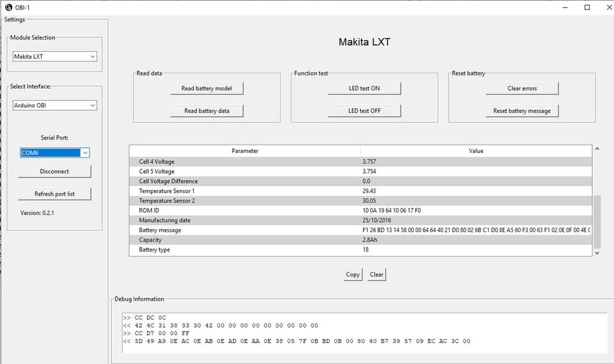Click Reset battery message button
The image size is (614, 364).
pyautogui.click(x=522, y=111)
